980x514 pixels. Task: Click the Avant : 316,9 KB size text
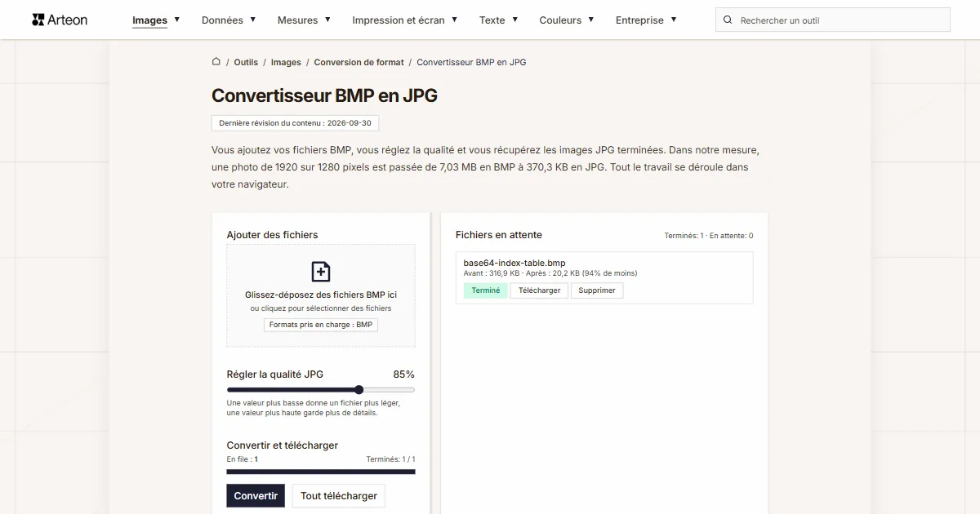pos(492,273)
